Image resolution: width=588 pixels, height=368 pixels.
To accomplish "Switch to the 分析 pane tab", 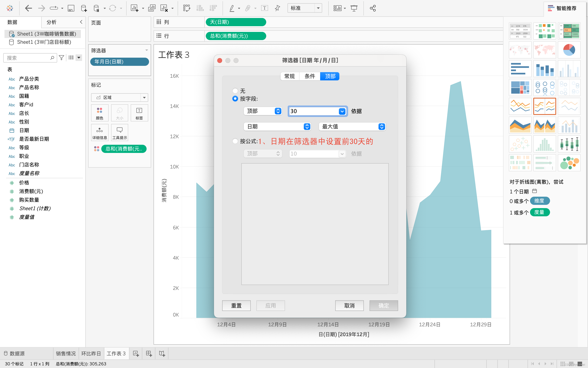I will click(x=51, y=22).
